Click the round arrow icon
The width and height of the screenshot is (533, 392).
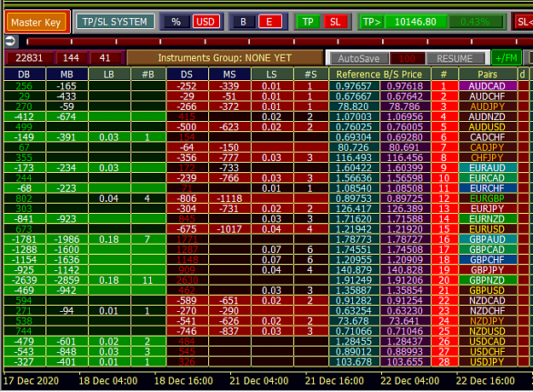point(10,41)
